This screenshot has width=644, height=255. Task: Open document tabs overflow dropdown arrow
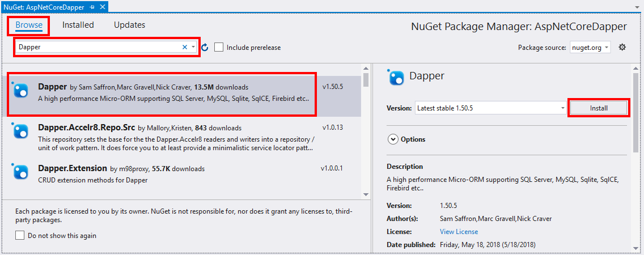pyautogui.click(x=638, y=7)
